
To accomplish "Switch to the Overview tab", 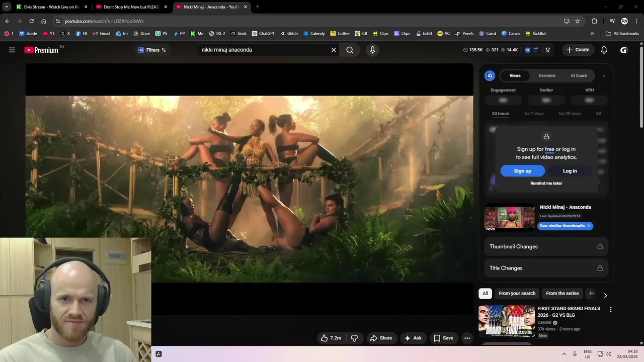I will [x=547, y=75].
